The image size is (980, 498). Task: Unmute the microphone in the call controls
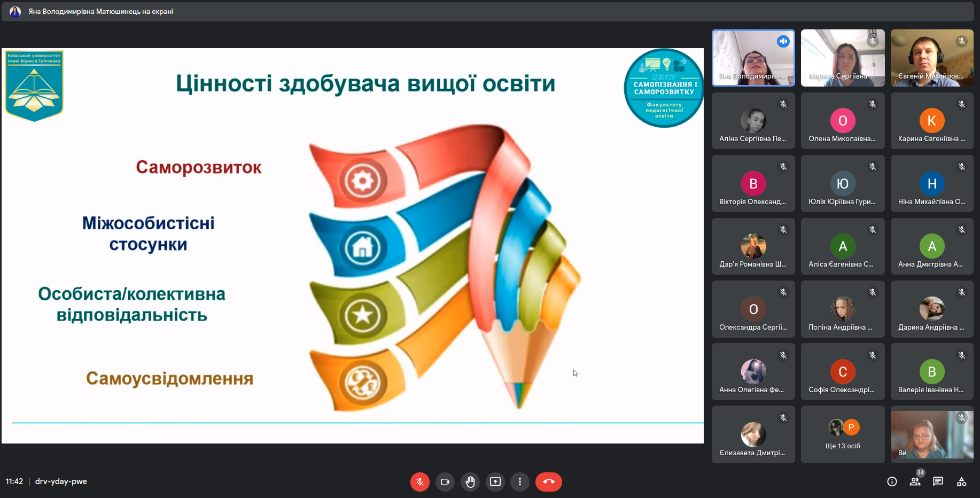(419, 481)
